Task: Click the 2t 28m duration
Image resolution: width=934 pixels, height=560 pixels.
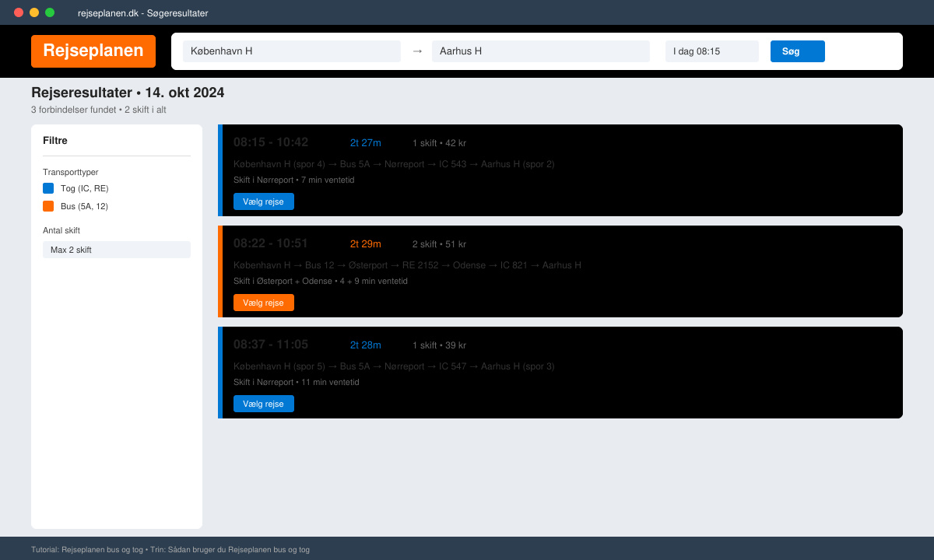Action: tap(366, 345)
